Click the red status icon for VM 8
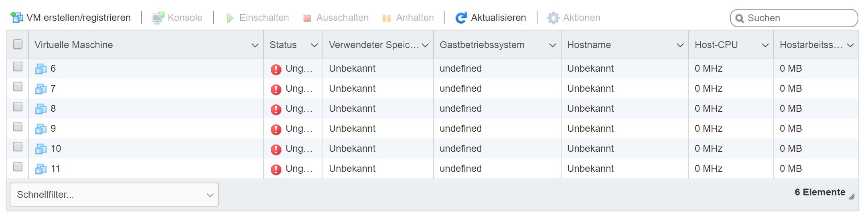Image resolution: width=868 pixels, height=221 pixels. pos(276,109)
